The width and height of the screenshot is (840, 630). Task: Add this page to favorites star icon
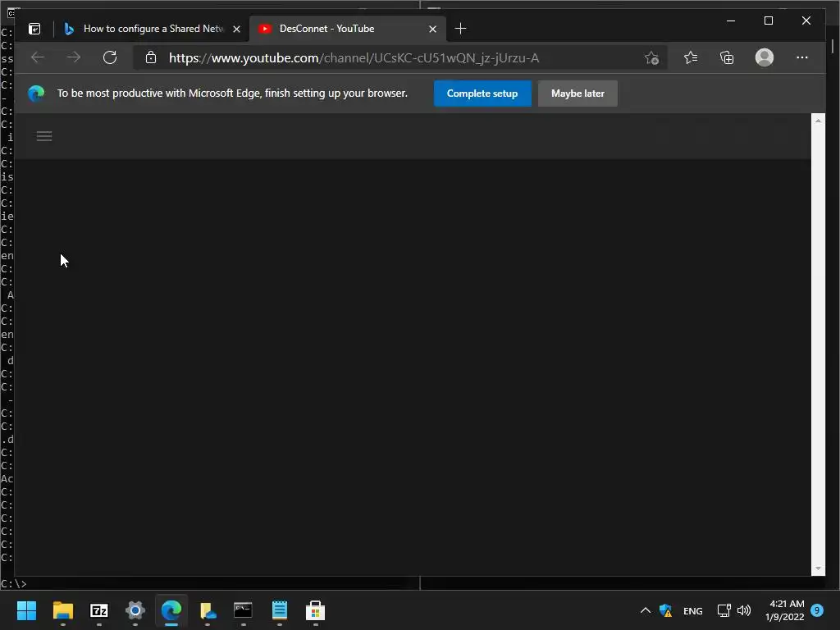(651, 58)
